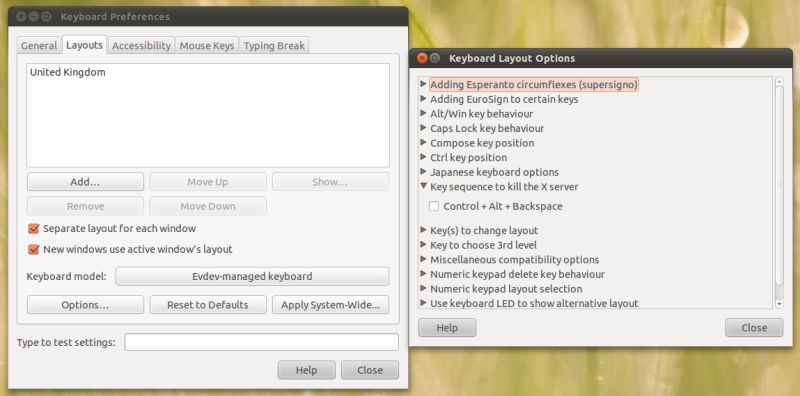Close Keyboard Preferences via titlebar icon
This screenshot has width=800, height=396.
[x=21, y=17]
